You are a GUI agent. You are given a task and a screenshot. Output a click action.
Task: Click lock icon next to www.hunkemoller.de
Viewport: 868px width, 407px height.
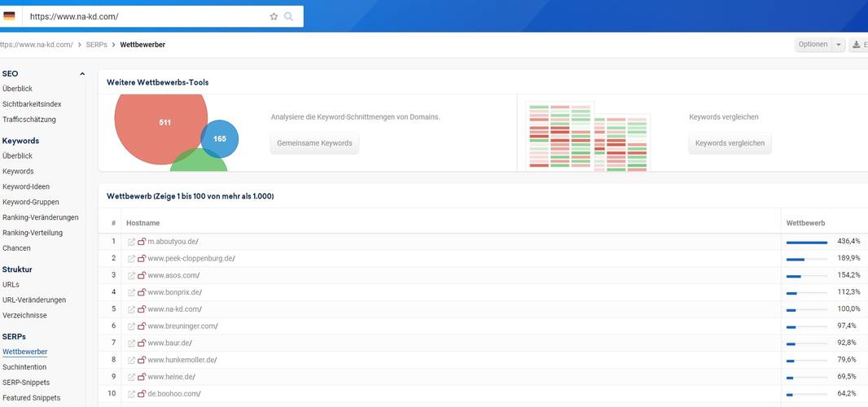(x=142, y=360)
